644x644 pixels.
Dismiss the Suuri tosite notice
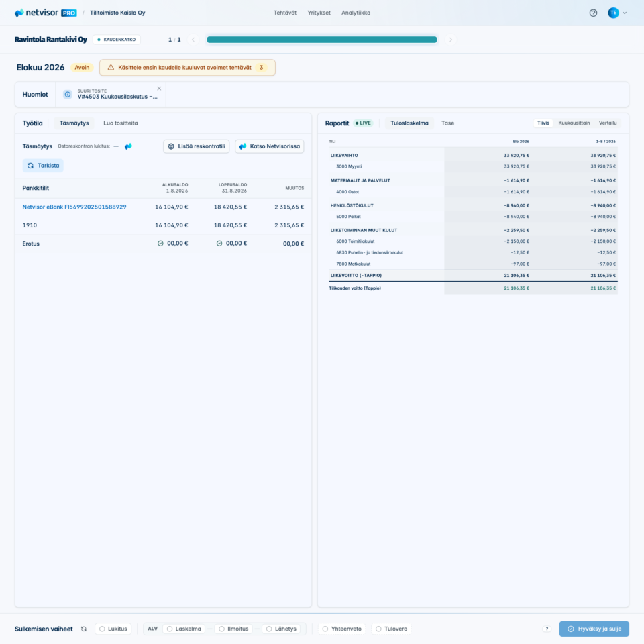click(159, 89)
